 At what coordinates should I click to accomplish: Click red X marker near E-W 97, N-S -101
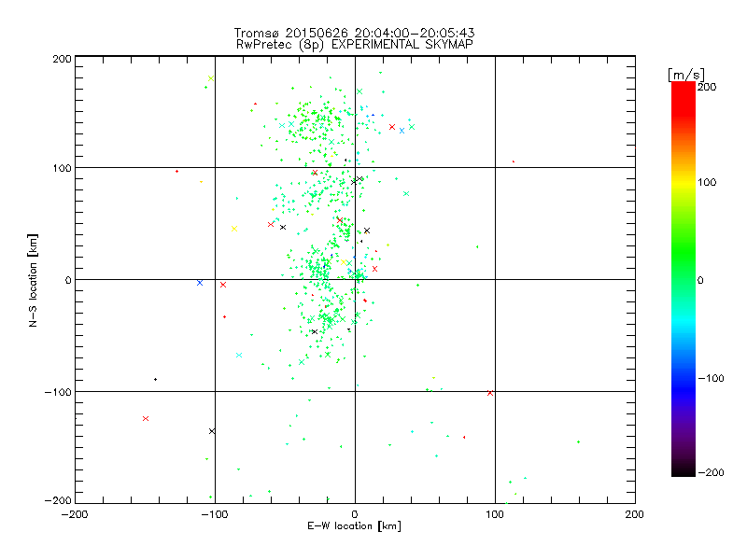point(490,393)
